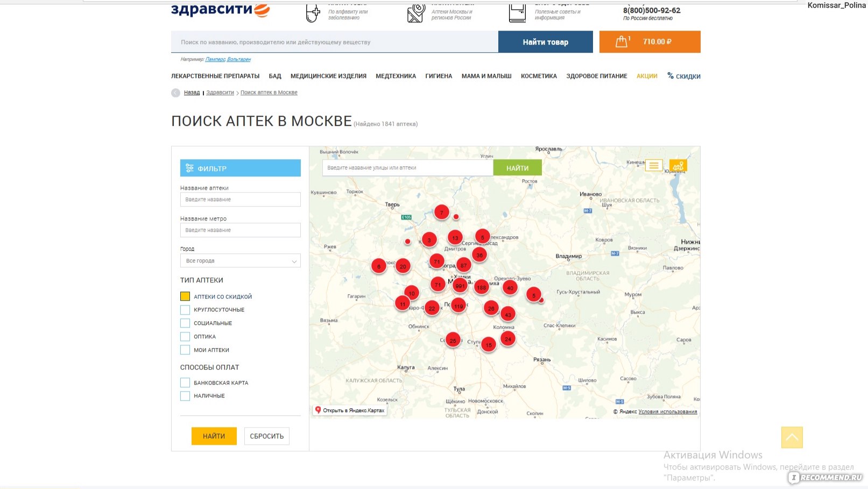Click map cluster marker 40
The height and width of the screenshot is (489, 868).
coord(510,288)
